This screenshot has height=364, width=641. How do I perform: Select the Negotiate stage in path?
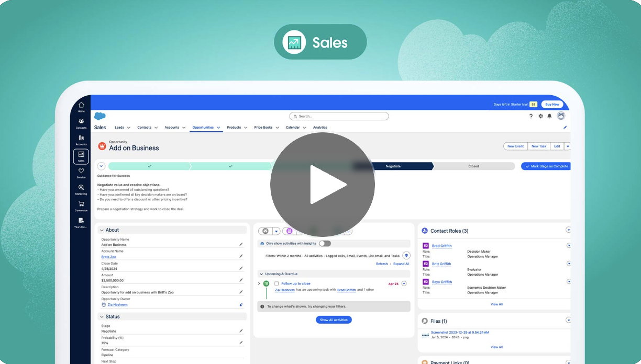tap(393, 166)
